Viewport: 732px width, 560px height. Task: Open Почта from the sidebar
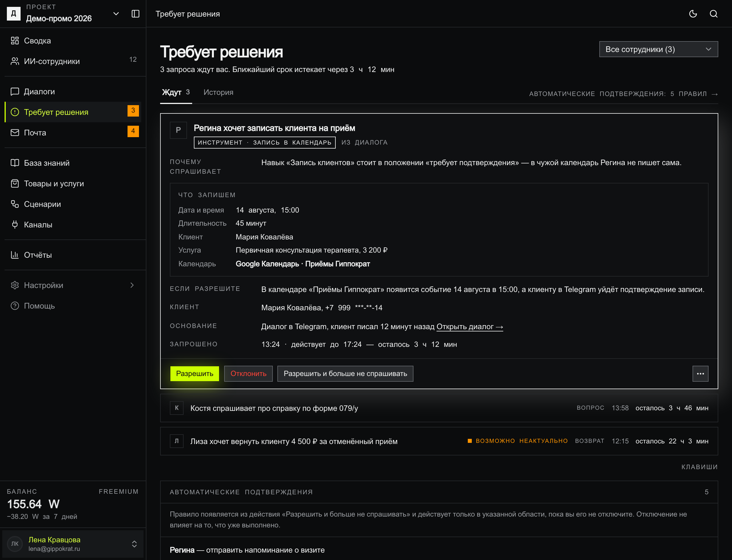[x=73, y=132]
